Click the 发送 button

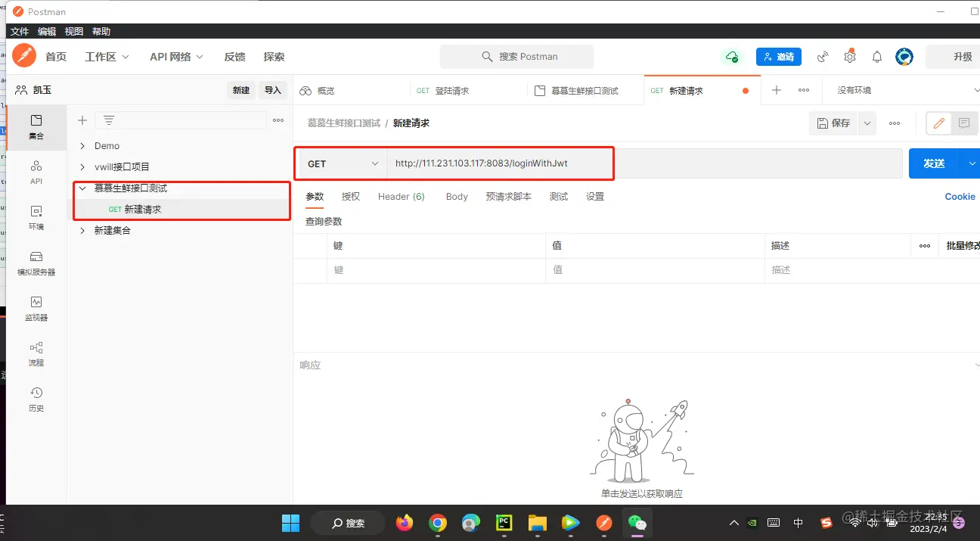(x=935, y=163)
